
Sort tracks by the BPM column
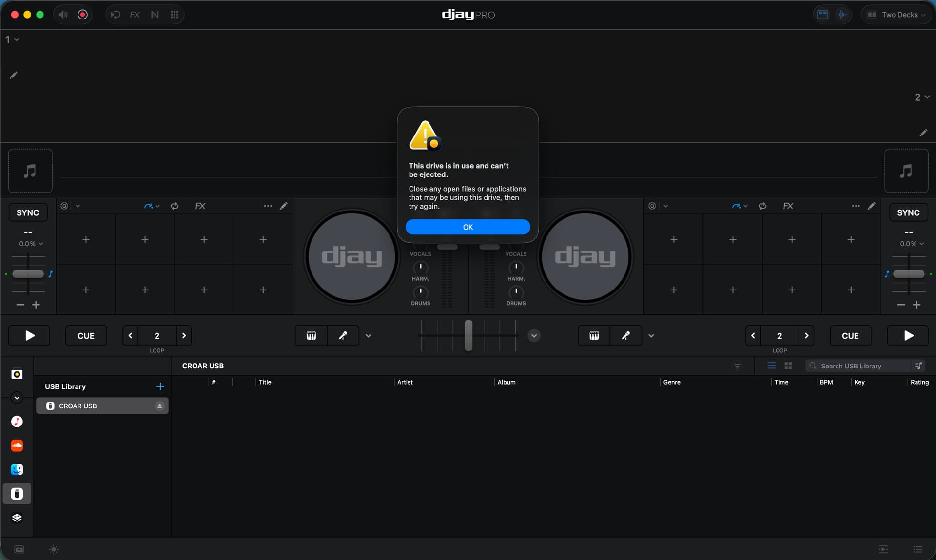tap(826, 382)
